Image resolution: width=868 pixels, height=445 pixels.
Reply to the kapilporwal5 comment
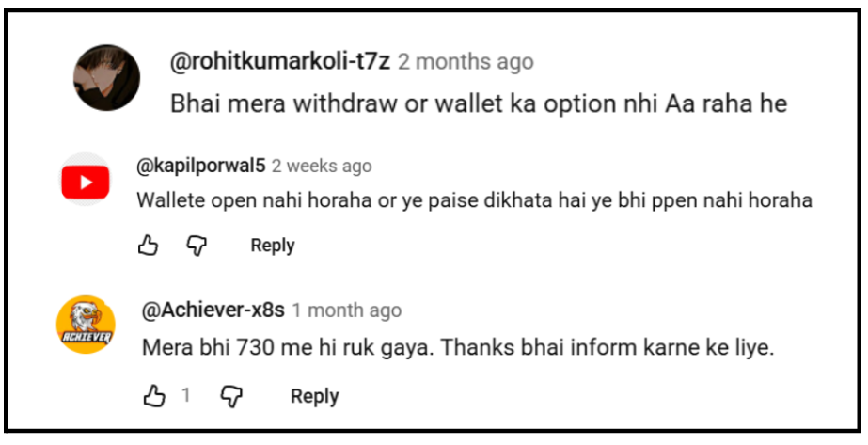[273, 246]
